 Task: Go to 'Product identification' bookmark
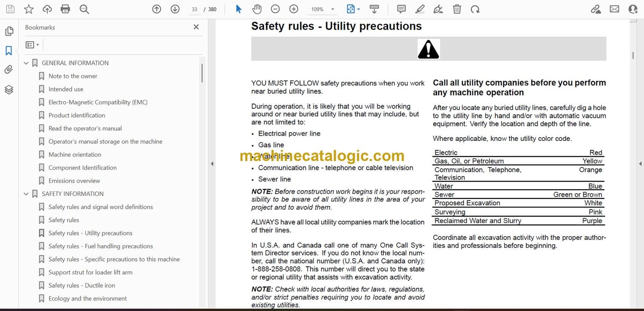pos(77,115)
